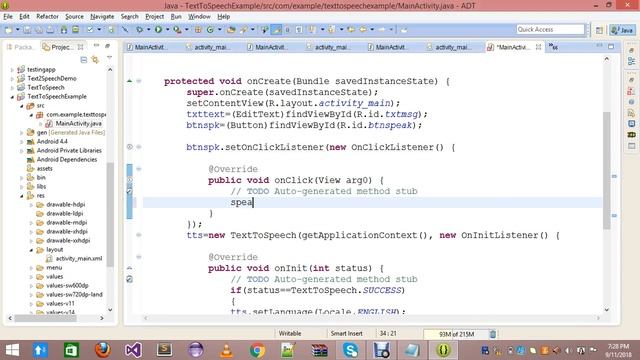This screenshot has height=360, width=640.
Task: Toggle folding at first @Override annotation
Action: click(x=139, y=169)
